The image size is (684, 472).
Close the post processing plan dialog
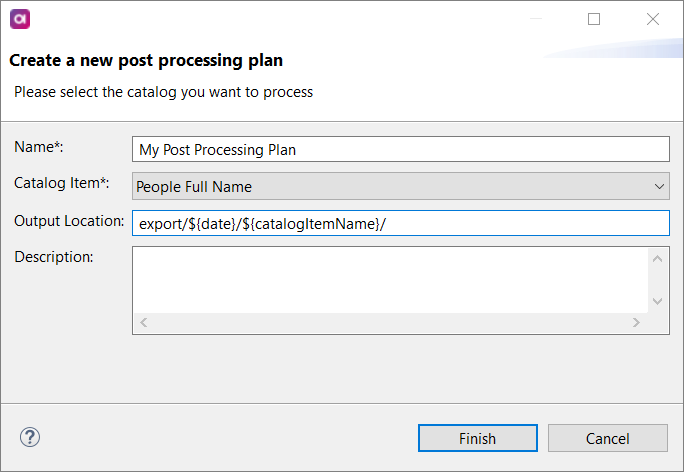click(x=653, y=19)
